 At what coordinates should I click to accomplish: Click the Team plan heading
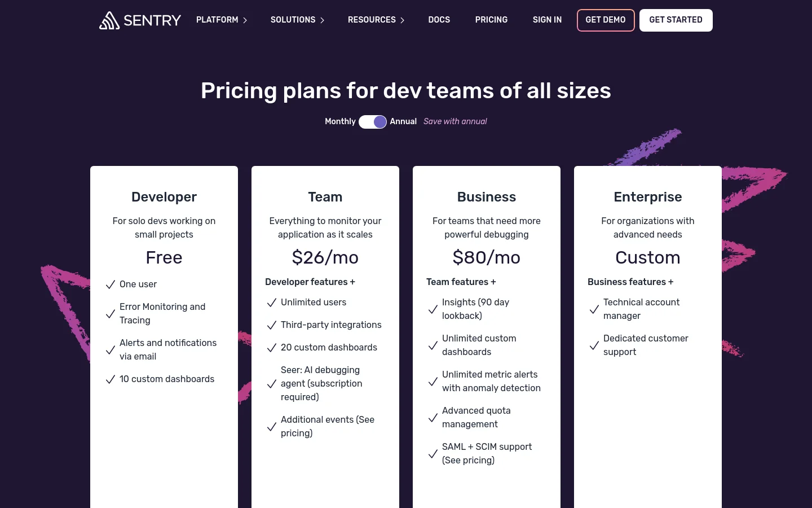325,197
